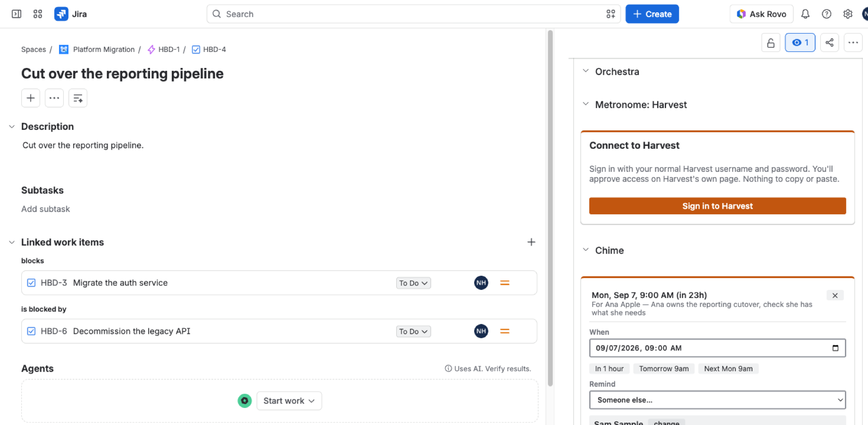Collapse the Description section chevron
This screenshot has height=425, width=868.
[12, 127]
